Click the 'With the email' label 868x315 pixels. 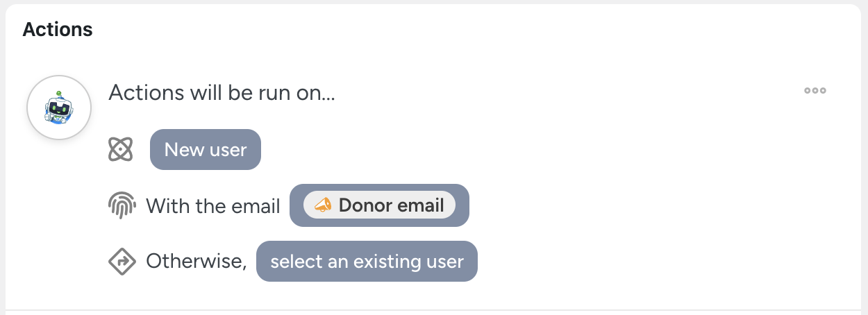click(212, 206)
